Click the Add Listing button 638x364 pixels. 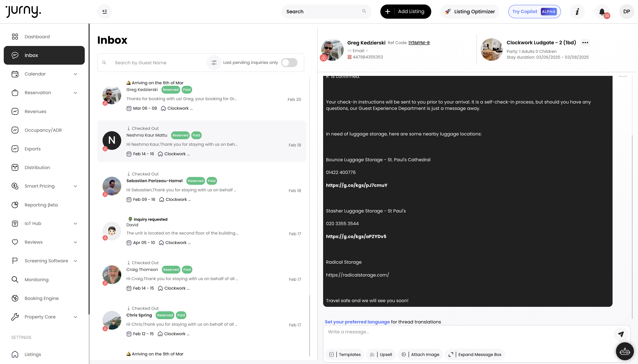405,12
